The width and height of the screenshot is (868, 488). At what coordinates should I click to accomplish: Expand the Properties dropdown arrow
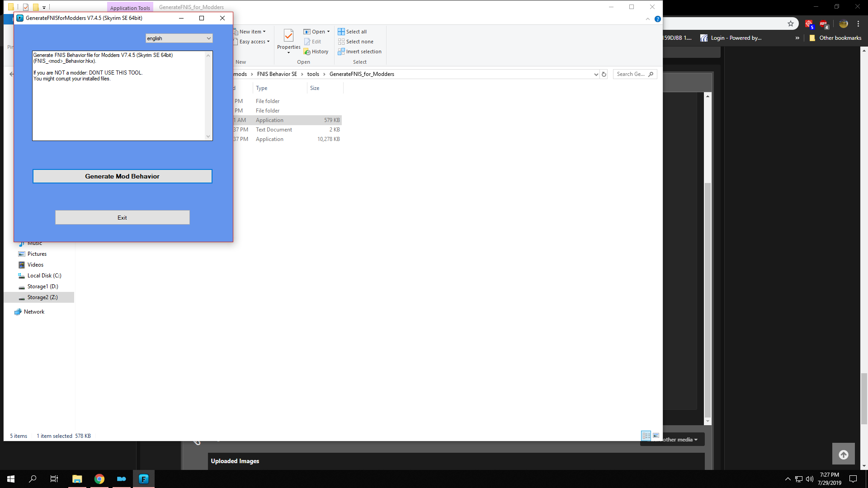[x=288, y=53]
